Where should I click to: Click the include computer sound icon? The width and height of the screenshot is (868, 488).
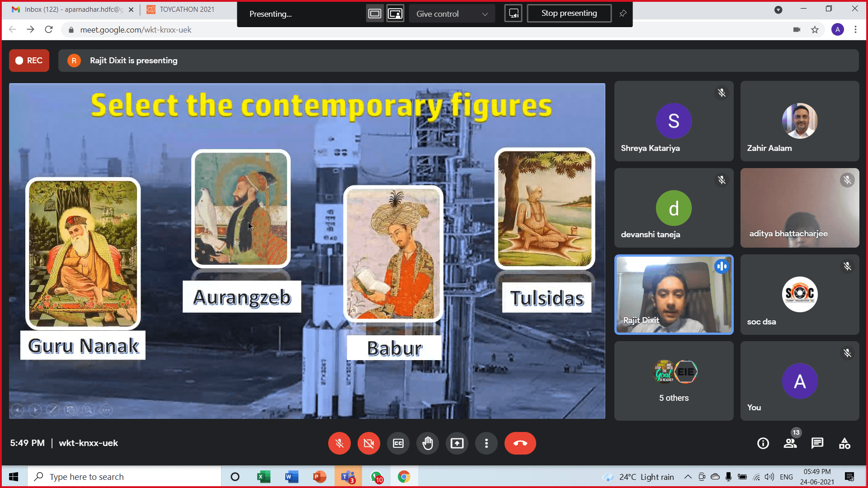[514, 14]
